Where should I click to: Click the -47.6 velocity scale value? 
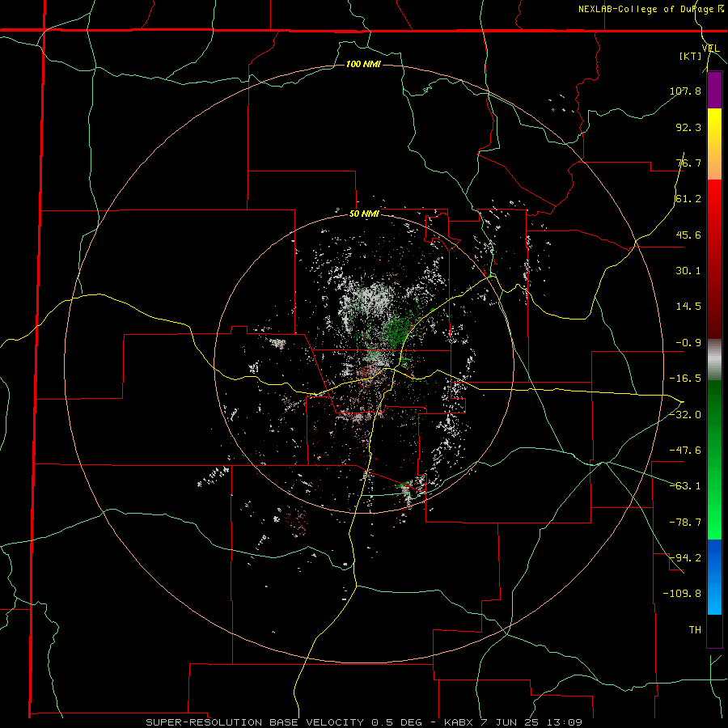(x=685, y=451)
